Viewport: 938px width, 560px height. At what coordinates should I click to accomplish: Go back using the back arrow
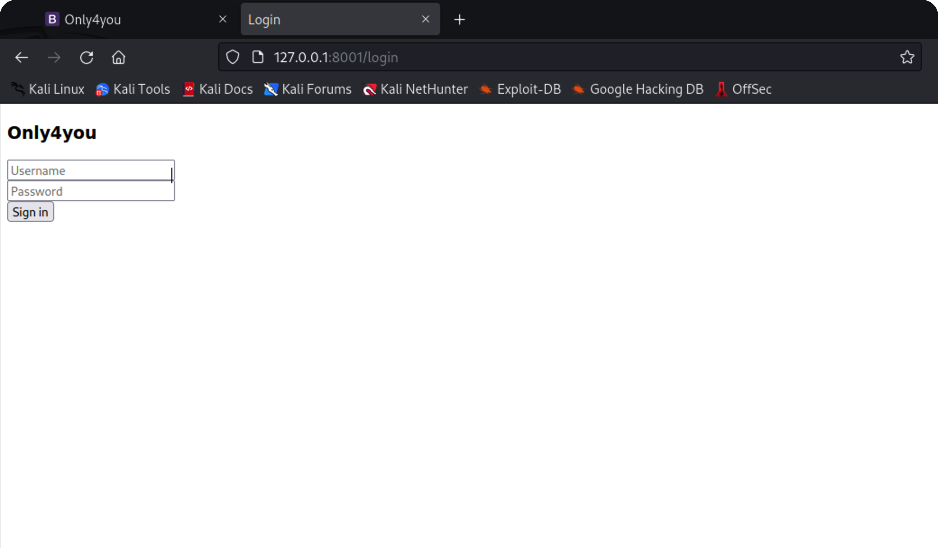click(x=22, y=58)
